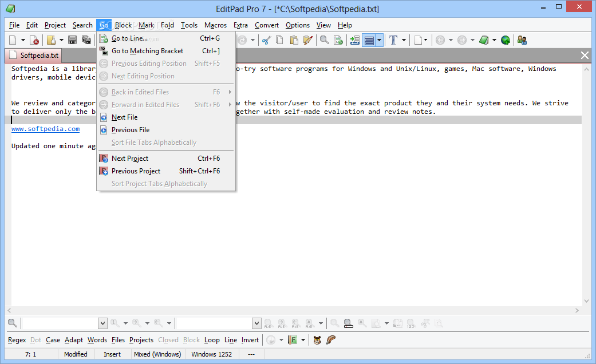
Task: Click the green globe web icon
Action: pos(506,40)
